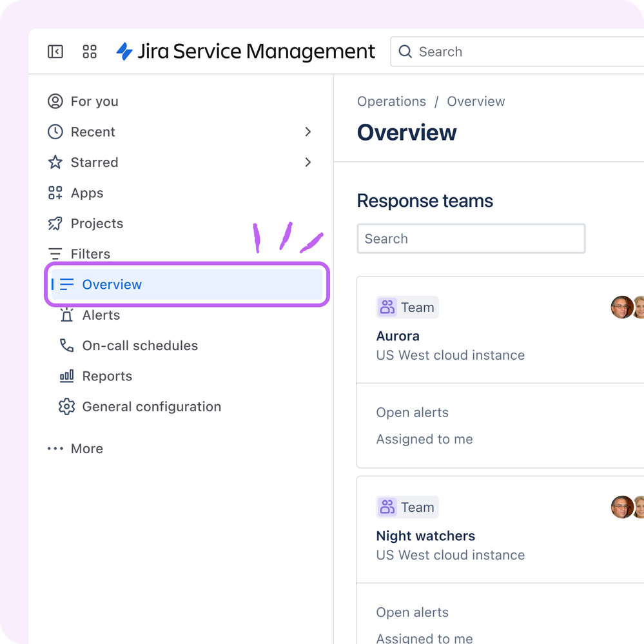Open the Alerts siren icon item
Image resolution: width=644 pixels, height=644 pixels.
tap(66, 315)
